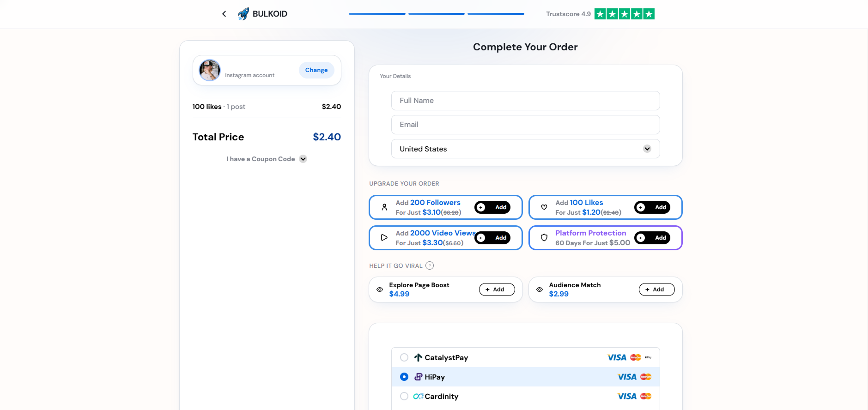Viewport: 868px width, 410px height.
Task: Click the Total Price amount $2.40
Action: click(327, 137)
